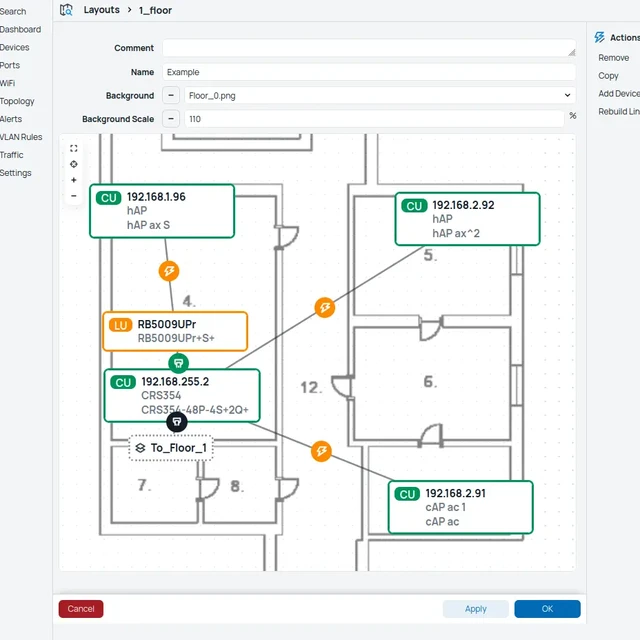Click green port icon above CRS354
Image resolution: width=640 pixels, height=640 pixels.
(178, 363)
